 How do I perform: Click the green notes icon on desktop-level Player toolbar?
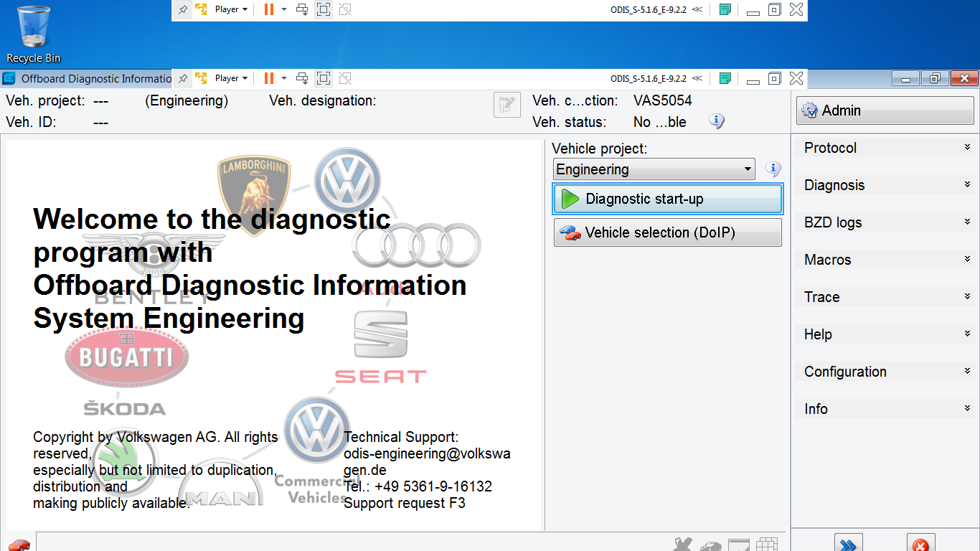(725, 9)
